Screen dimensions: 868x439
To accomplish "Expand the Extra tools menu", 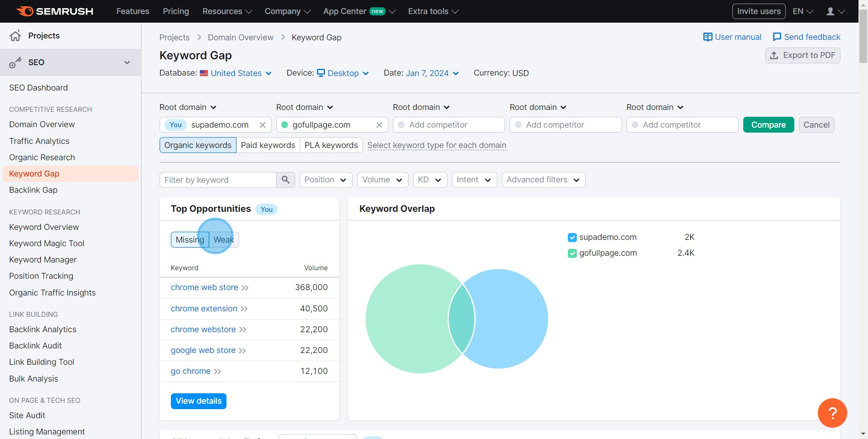I will 433,11.
